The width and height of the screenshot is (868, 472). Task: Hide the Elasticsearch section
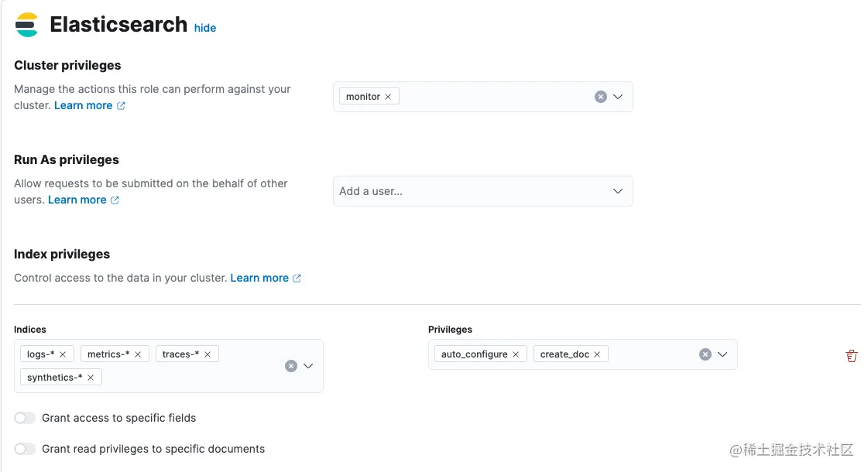click(x=205, y=28)
